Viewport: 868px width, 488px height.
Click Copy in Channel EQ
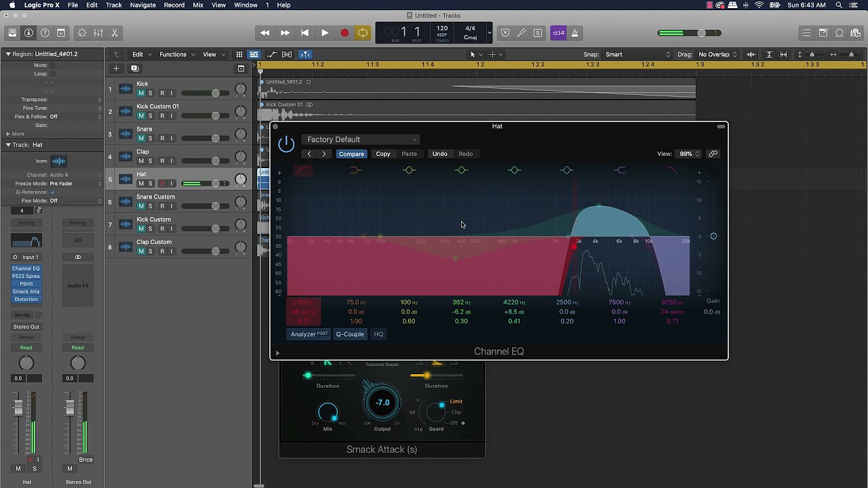383,154
